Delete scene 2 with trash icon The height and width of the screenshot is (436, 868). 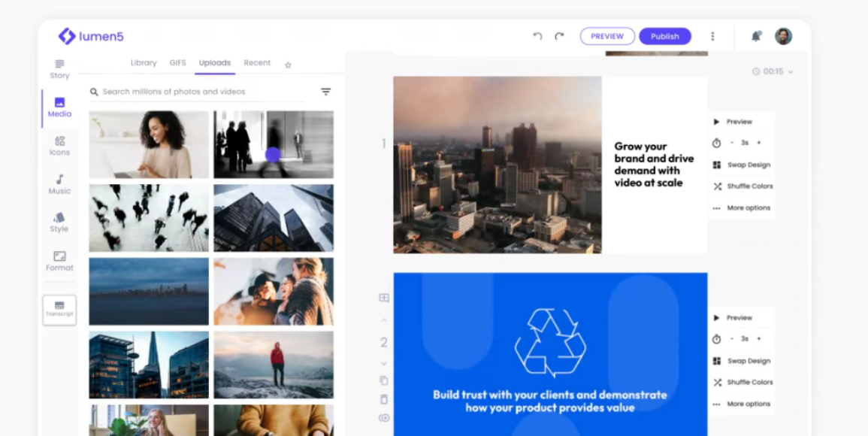coord(384,399)
